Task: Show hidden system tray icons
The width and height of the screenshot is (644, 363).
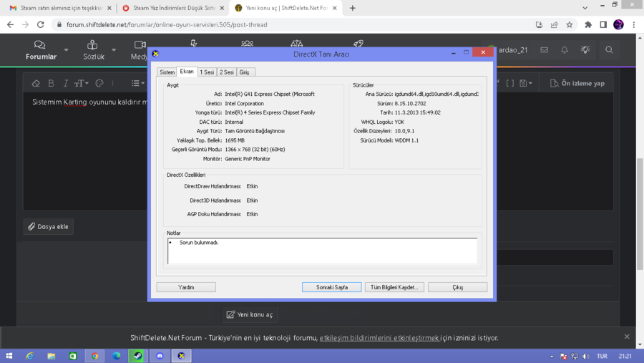Action: (x=552, y=357)
